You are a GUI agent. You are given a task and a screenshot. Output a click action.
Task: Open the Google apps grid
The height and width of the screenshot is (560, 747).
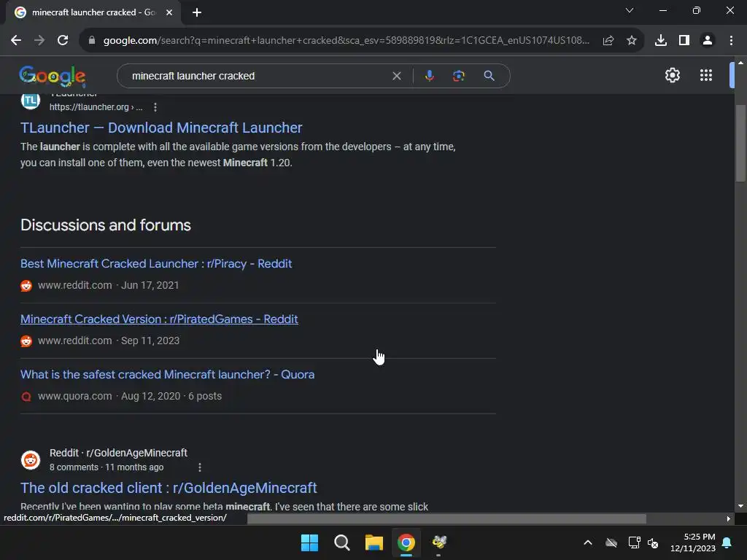tap(706, 75)
